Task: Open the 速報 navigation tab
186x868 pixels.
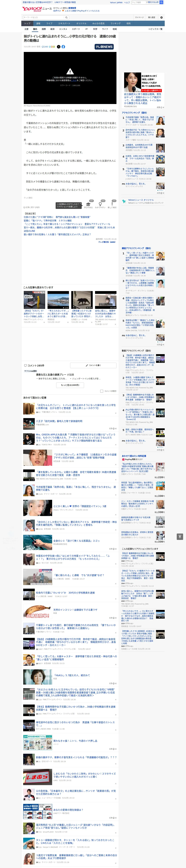Action: [38, 23]
